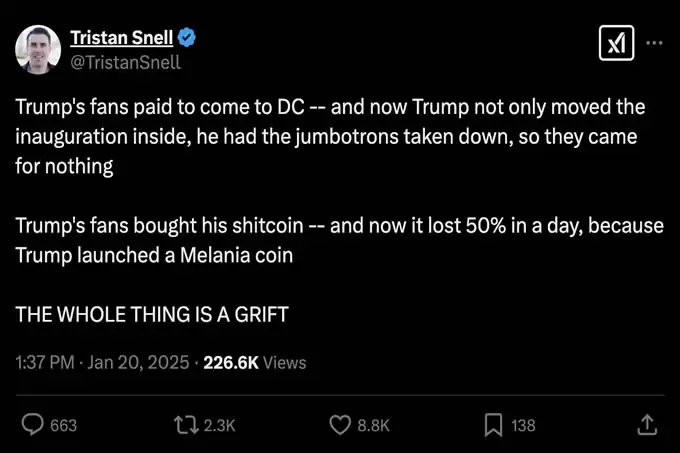This screenshot has width=680, height=453.
Task: Click the blue verified badge
Action: (x=187, y=38)
